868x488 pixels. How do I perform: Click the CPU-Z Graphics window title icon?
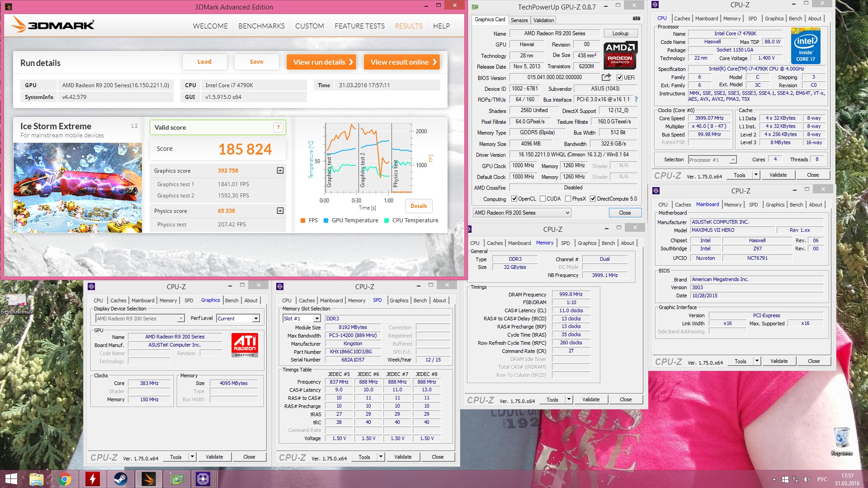[91, 286]
